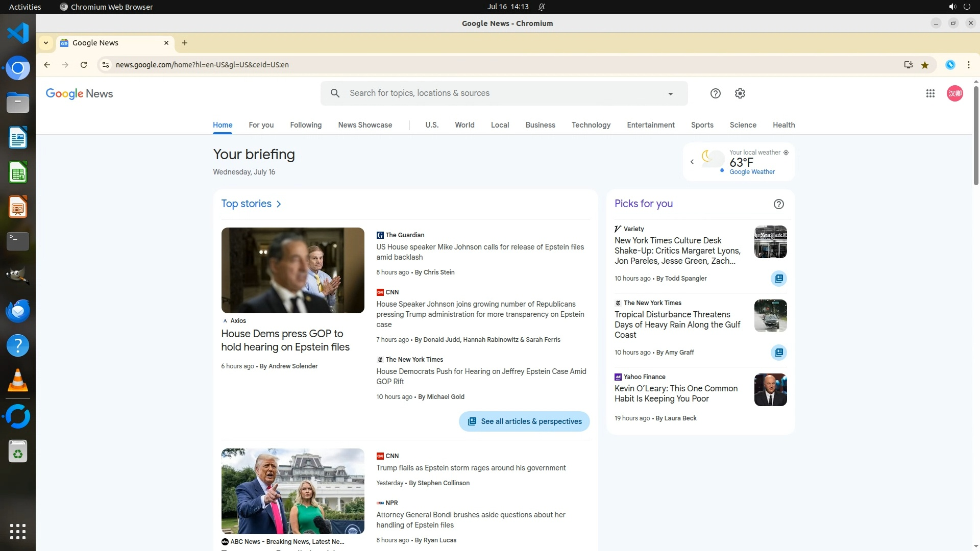Open the Google apps grid

point(930,93)
